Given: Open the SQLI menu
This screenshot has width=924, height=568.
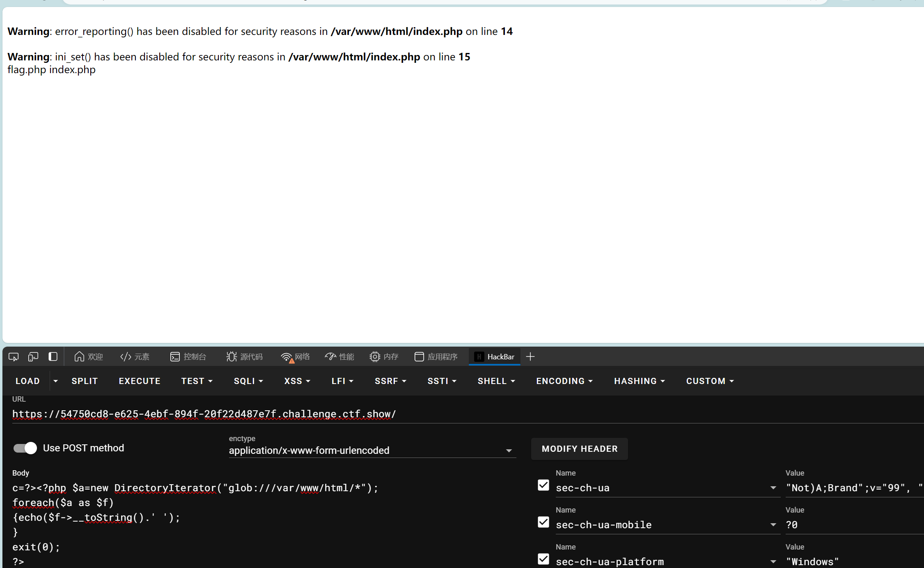Looking at the screenshot, I should point(248,381).
